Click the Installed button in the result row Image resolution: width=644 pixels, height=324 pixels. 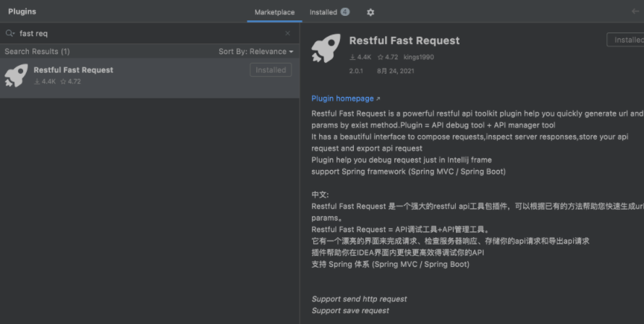[271, 70]
